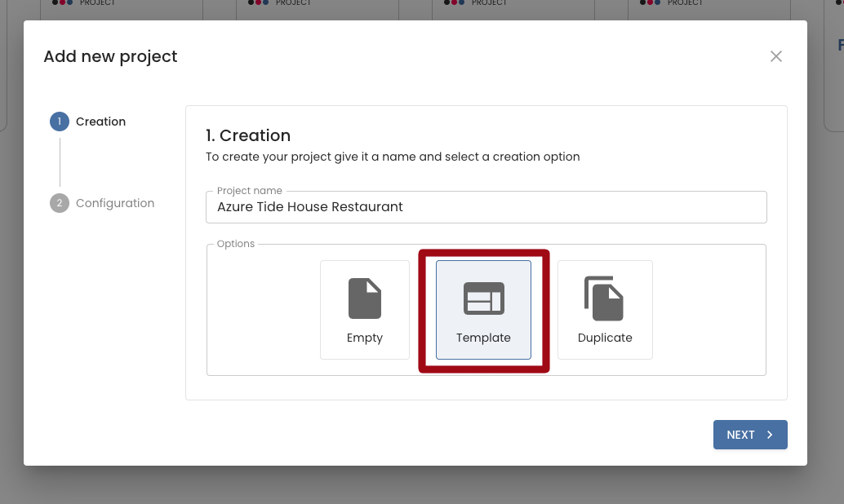Click the Empty document icon
The image size is (844, 504).
(364, 298)
